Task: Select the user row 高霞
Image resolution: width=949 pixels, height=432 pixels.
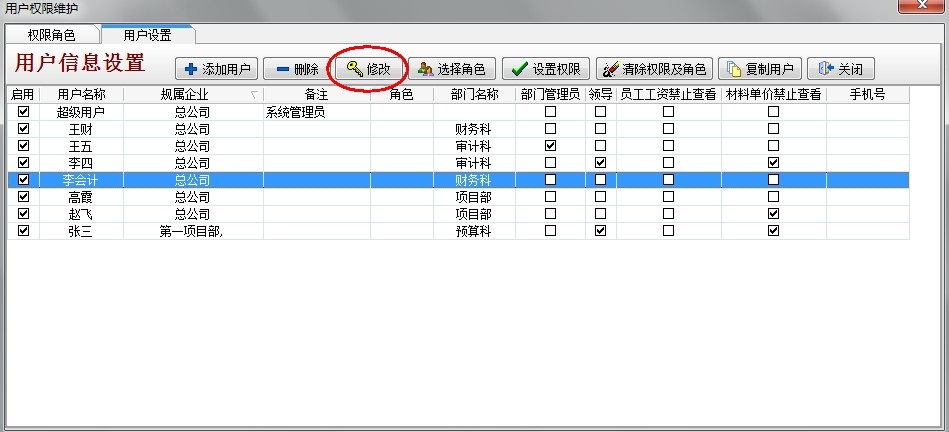Action: 81,197
